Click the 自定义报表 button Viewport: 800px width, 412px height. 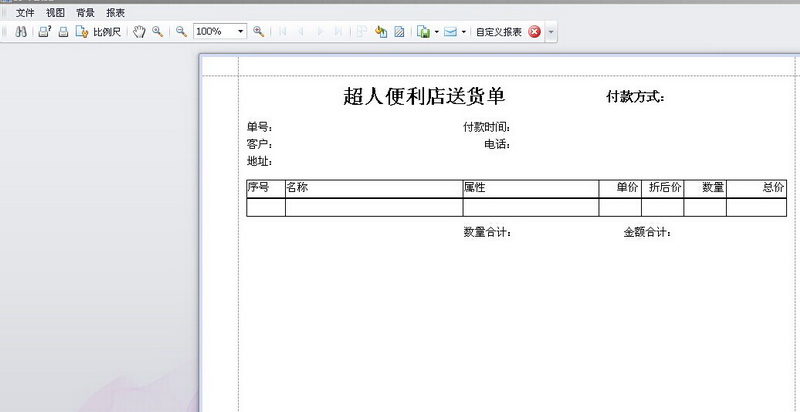499,32
